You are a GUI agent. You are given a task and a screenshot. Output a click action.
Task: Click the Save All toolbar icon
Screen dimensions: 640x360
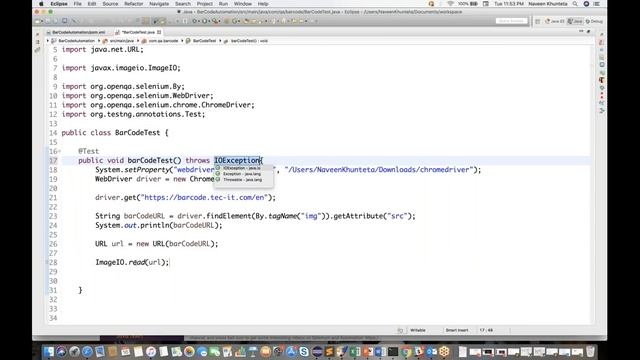pyautogui.click(x=56, y=21)
